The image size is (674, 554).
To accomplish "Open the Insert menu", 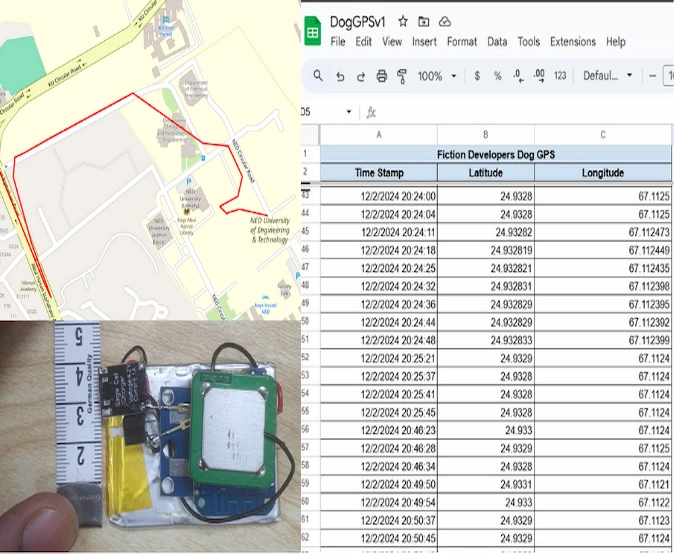I will click(424, 42).
